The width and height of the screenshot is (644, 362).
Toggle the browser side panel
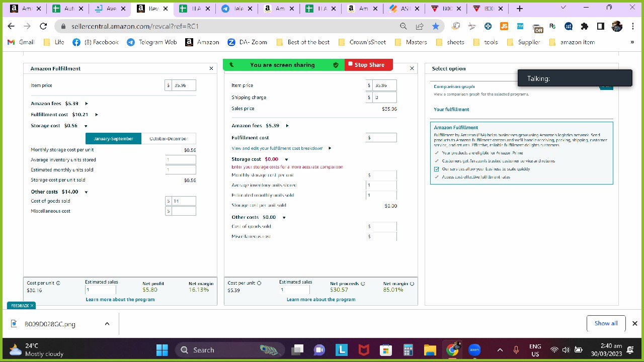[601, 26]
